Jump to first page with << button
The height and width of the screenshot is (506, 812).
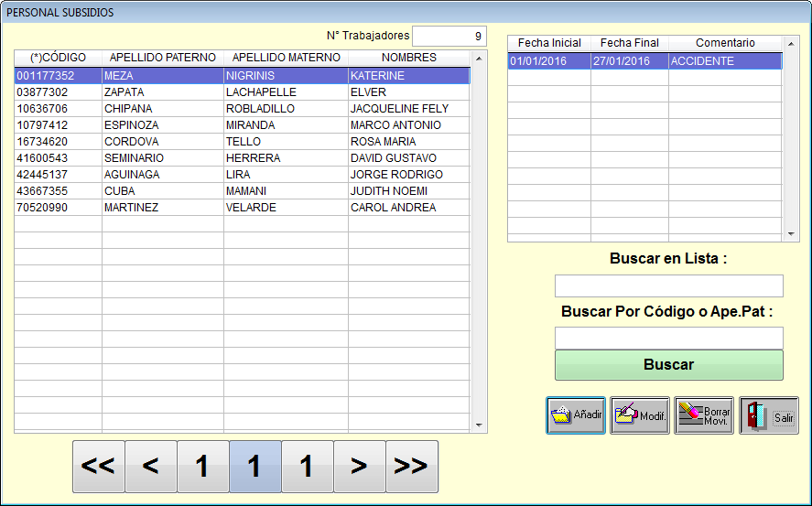coord(98,467)
